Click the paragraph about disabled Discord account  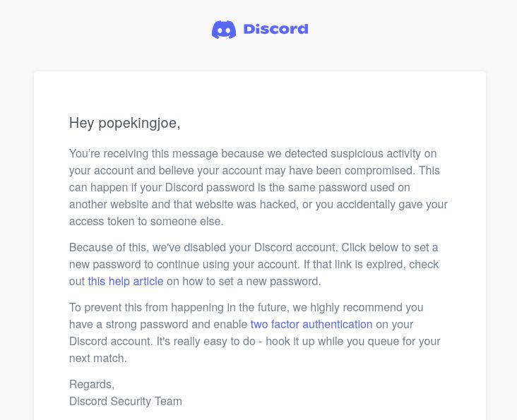click(254, 264)
